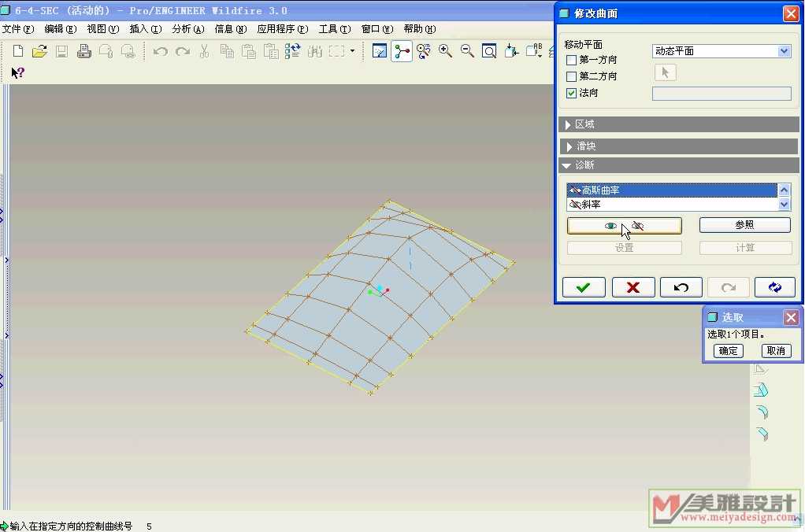Click the Print icon

click(83, 51)
